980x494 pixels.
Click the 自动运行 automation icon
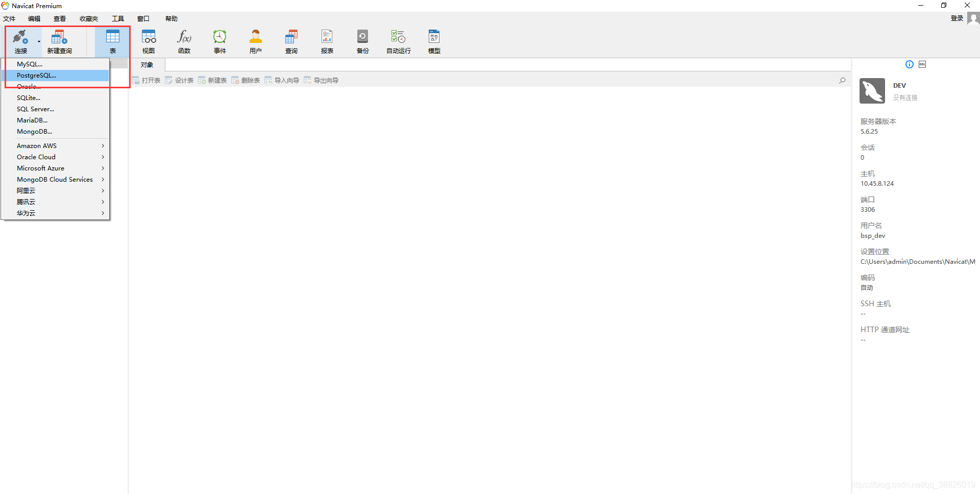[x=399, y=41]
